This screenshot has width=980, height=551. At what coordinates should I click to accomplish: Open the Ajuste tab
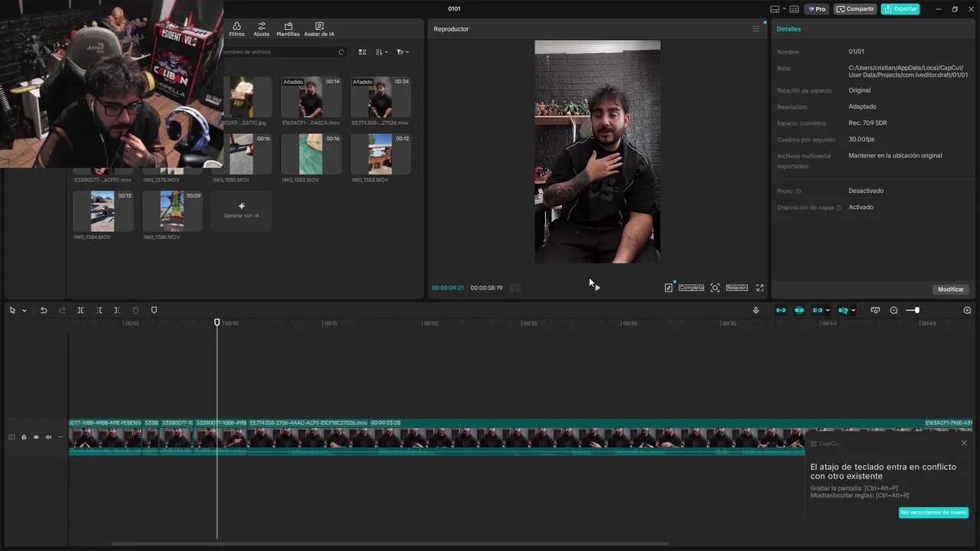click(262, 29)
